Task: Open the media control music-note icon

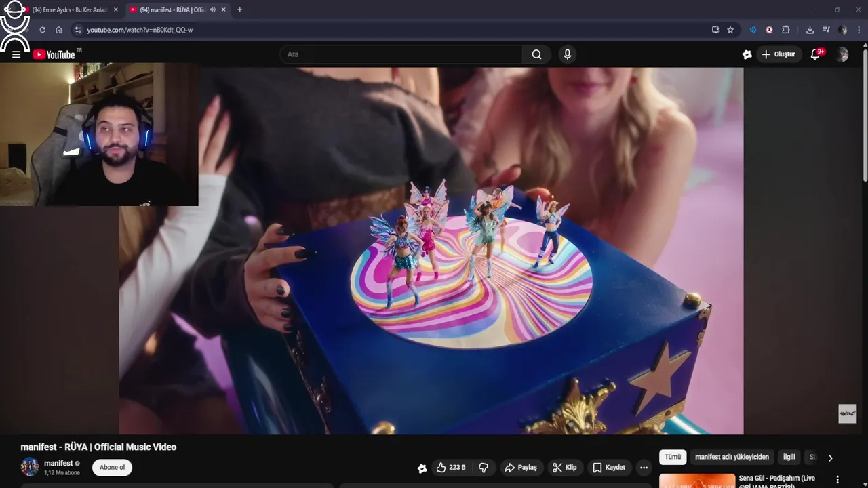Action: click(826, 30)
